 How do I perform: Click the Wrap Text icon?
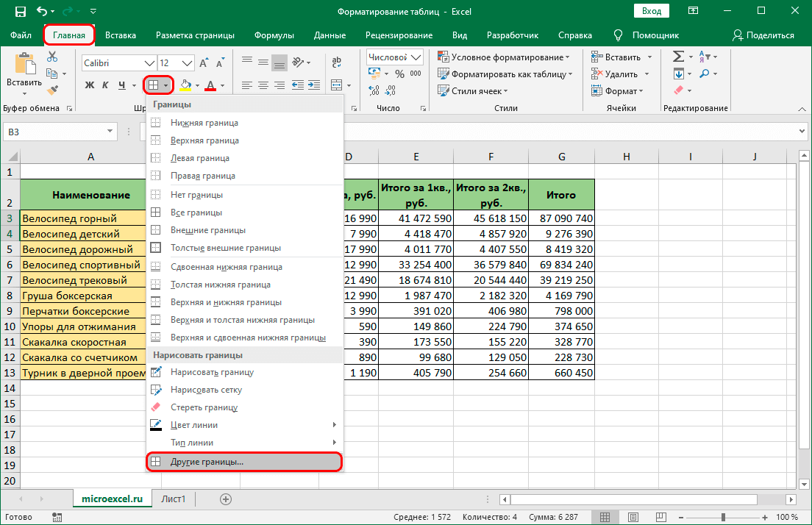337,63
